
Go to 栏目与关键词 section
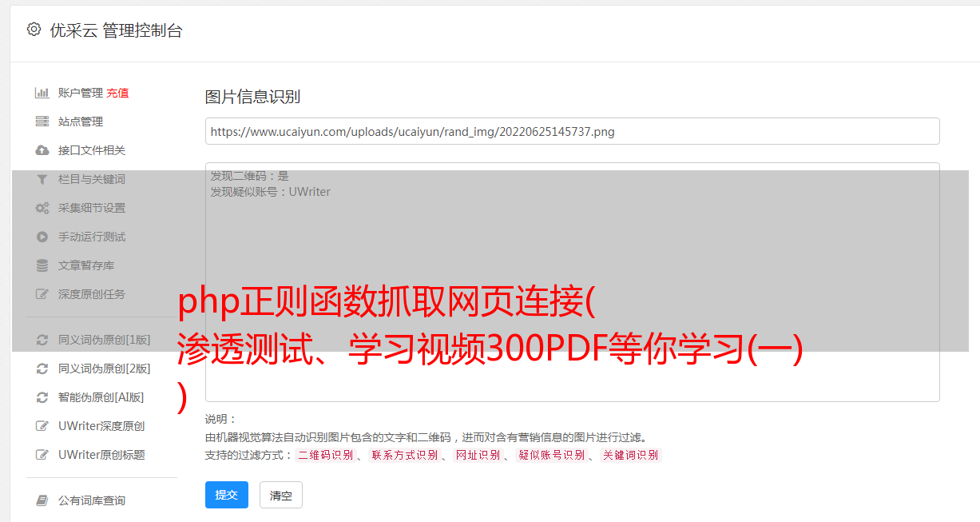click(92, 179)
